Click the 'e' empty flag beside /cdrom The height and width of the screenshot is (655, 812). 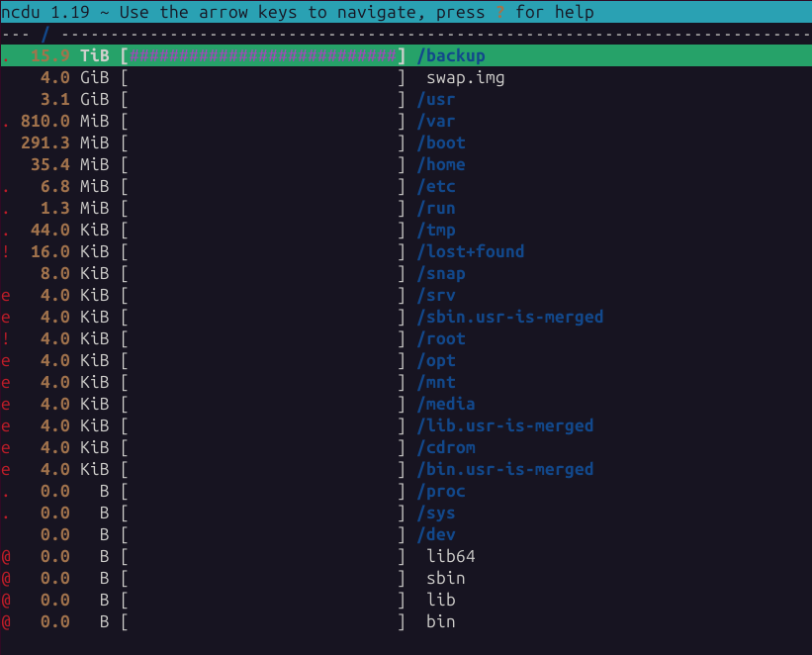tap(6, 448)
